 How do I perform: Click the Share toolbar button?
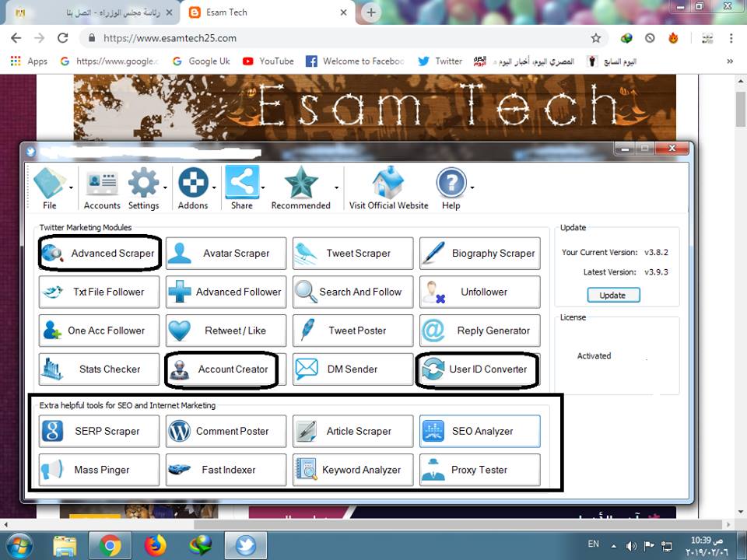point(242,187)
